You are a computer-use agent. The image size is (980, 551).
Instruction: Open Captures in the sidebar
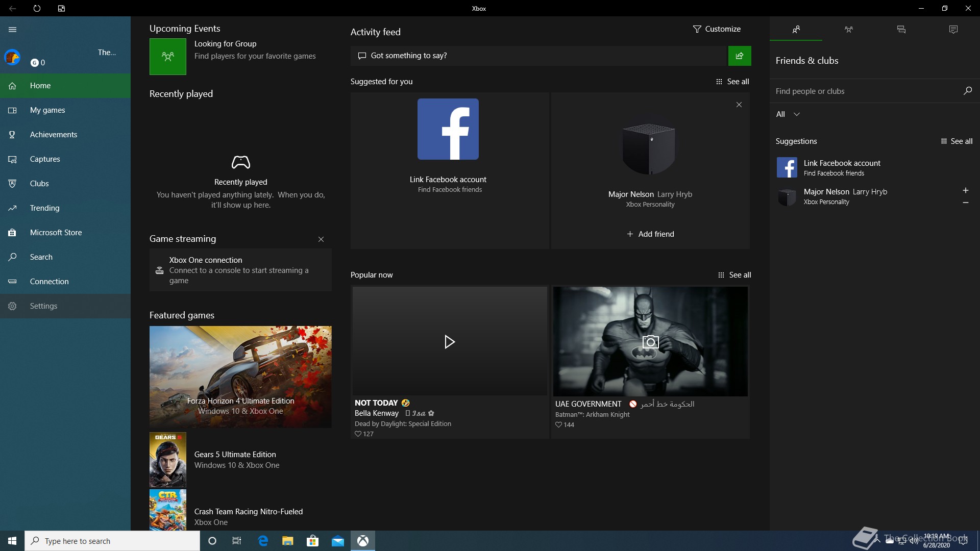tap(65, 159)
